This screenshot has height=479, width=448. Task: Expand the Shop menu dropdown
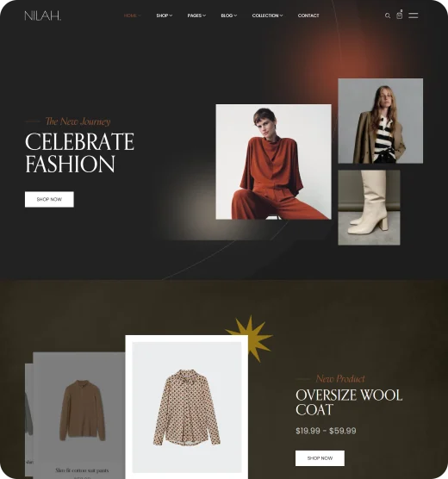click(165, 16)
